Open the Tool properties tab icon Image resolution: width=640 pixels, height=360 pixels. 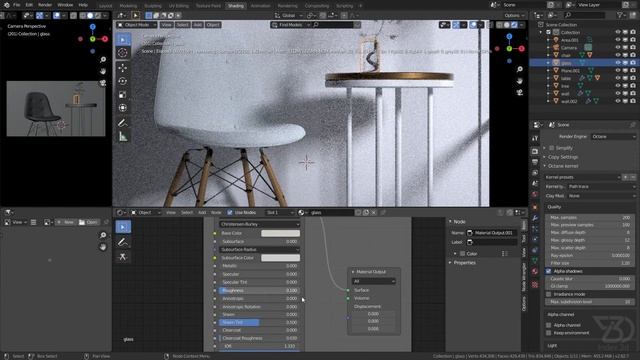point(535,138)
